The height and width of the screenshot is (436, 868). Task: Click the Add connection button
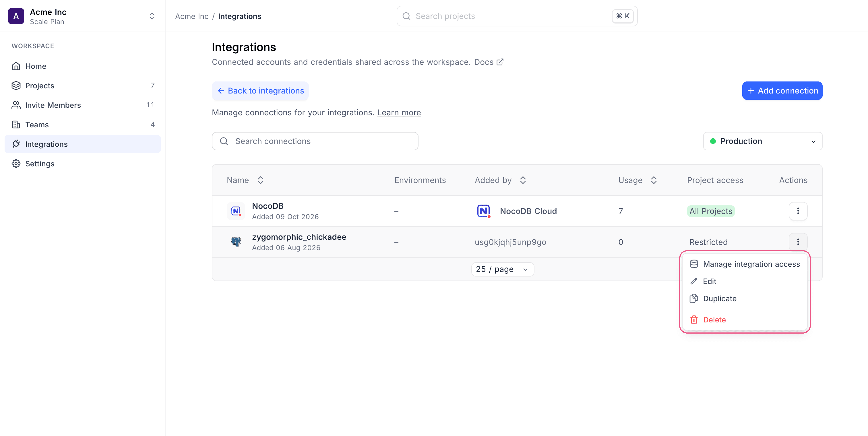tap(782, 91)
